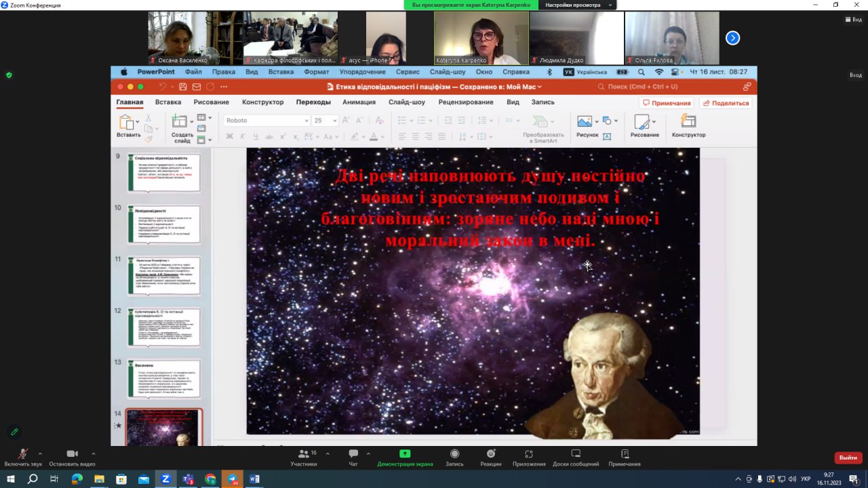
Task: Expand video options arrow beside camera
Action: pos(93,453)
